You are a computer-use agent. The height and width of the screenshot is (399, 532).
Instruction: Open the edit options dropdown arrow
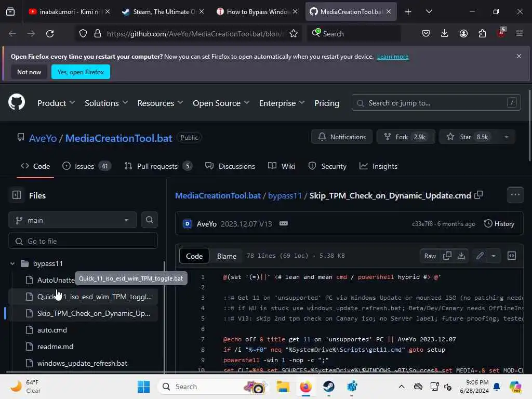pos(494,256)
